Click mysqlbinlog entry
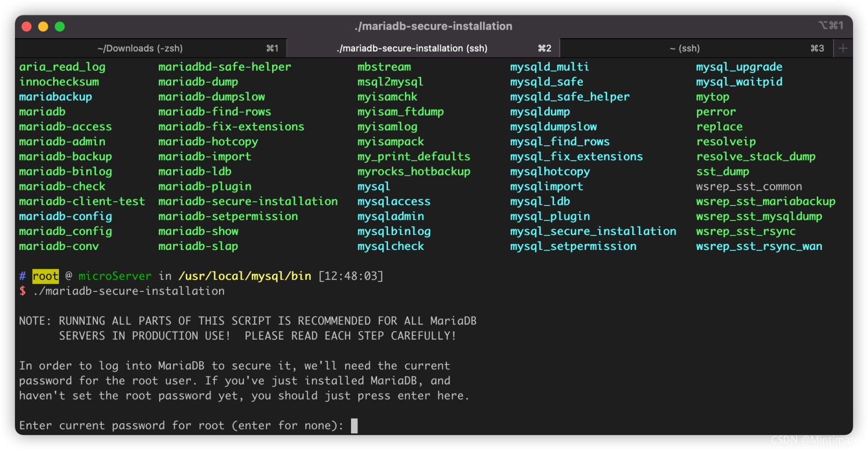The height and width of the screenshot is (450, 868). point(394,232)
